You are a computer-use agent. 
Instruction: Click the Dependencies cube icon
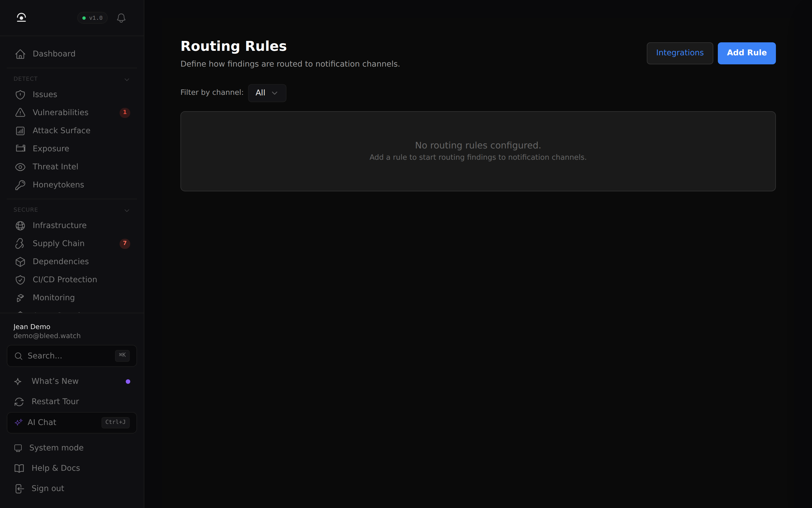click(20, 262)
